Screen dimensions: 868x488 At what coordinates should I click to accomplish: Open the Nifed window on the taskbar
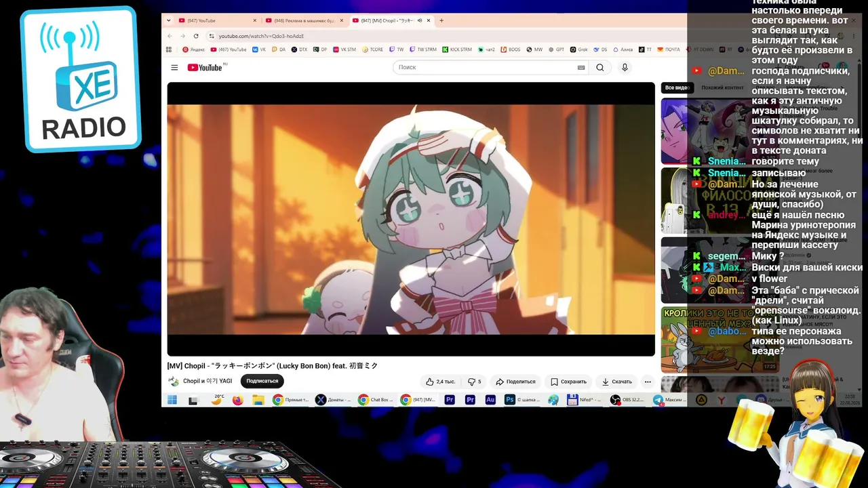(585, 400)
